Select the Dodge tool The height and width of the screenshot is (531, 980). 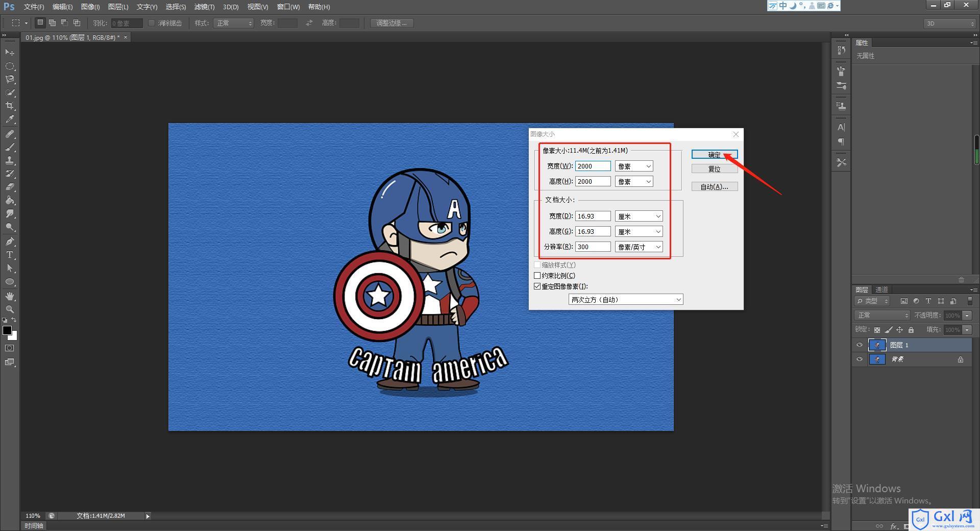tap(10, 227)
